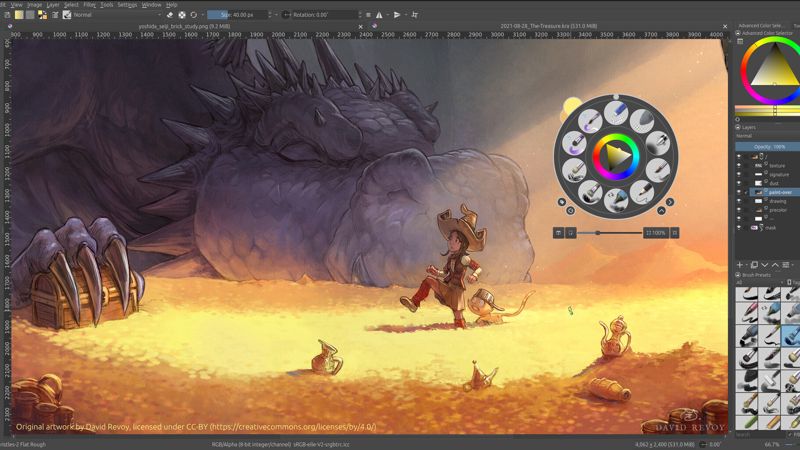Click the right arrow button beside popup palette
The height and width of the screenshot is (450, 800).
[x=670, y=202]
